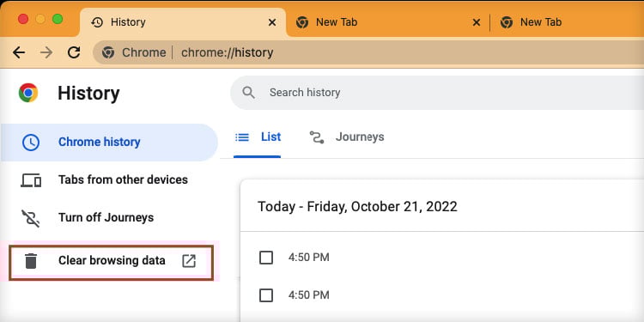Click the external link icon beside Clear browsing data
This screenshot has height=322, width=644.
tap(189, 261)
